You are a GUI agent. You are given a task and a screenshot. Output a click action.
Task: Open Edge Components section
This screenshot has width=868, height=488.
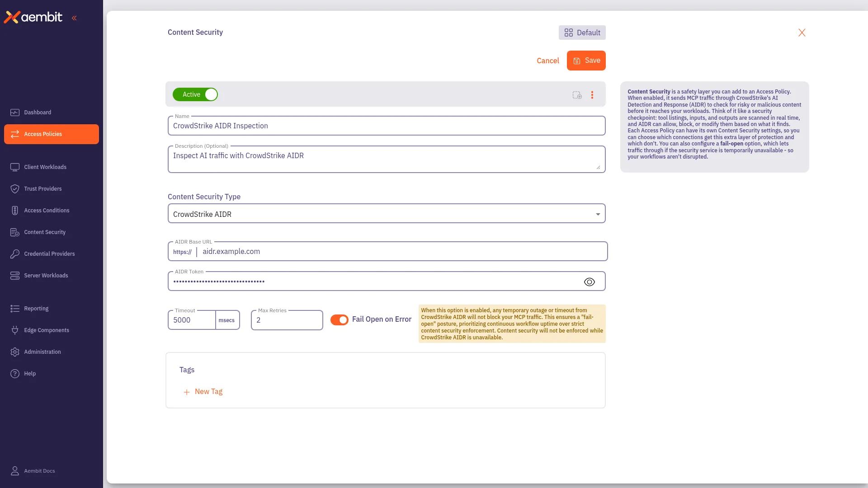(x=52, y=330)
